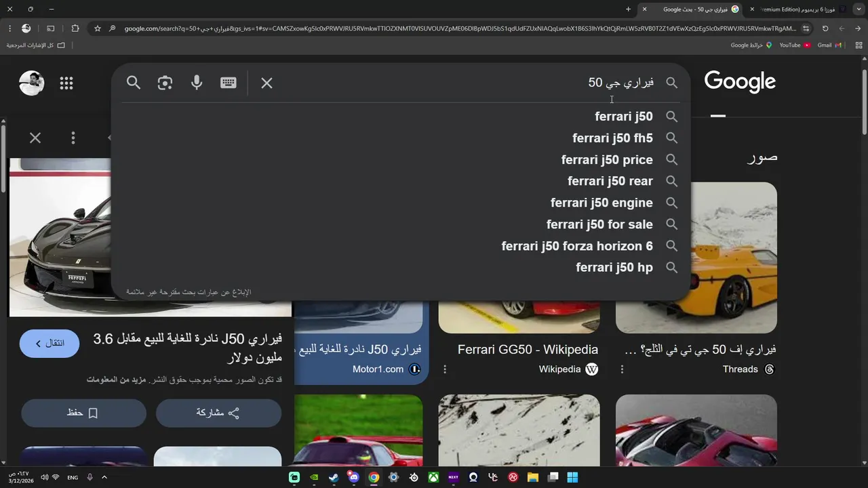
Task: Click the 'حفظ' save button
Action: click(x=83, y=413)
